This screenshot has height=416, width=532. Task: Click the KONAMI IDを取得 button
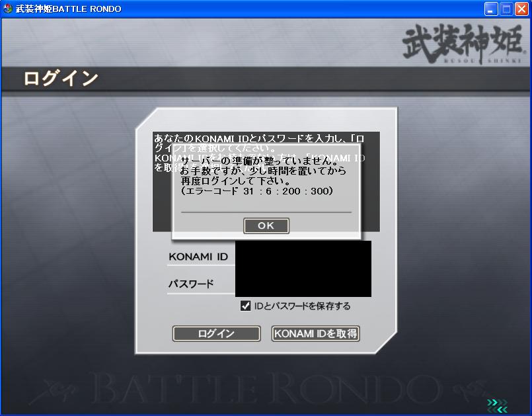[315, 333]
